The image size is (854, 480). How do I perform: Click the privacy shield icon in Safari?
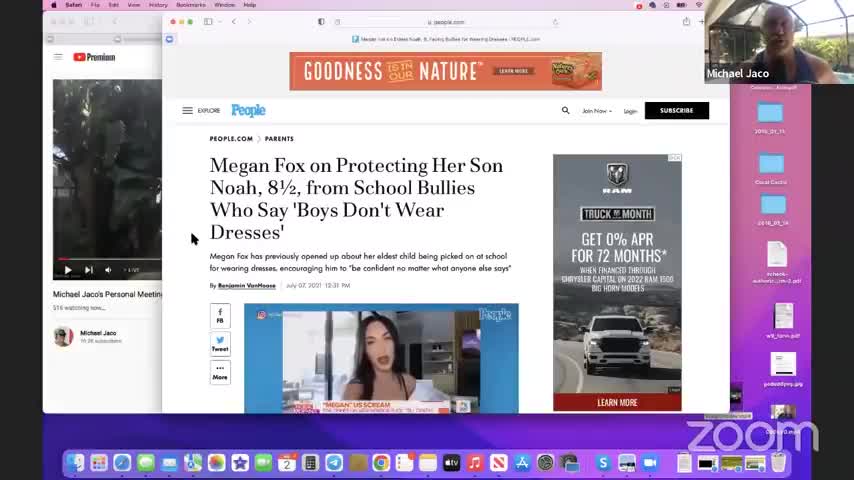(321, 22)
